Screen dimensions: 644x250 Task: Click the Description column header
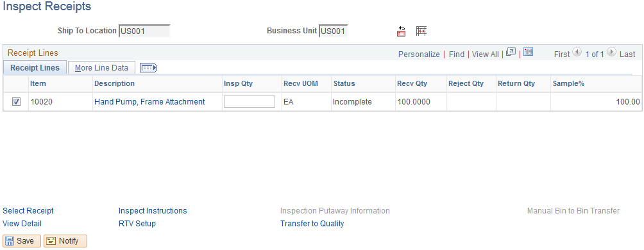click(x=115, y=83)
